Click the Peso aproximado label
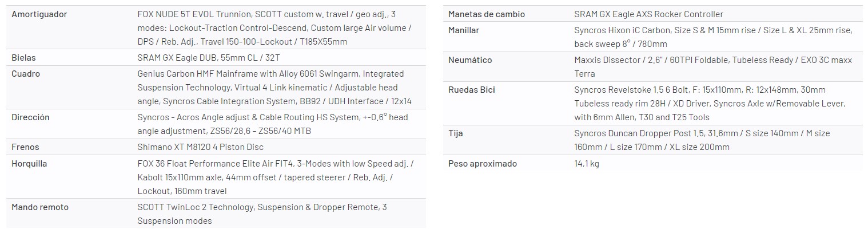The image size is (868, 229). pos(483,164)
